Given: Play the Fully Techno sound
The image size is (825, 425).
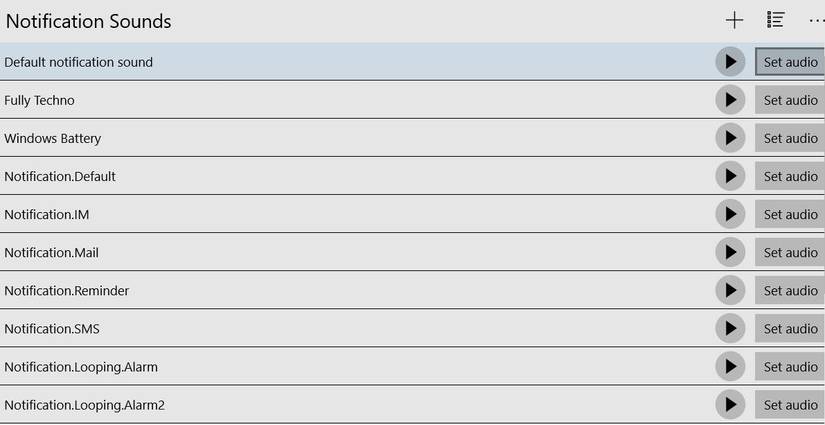Looking at the screenshot, I should tap(730, 100).
